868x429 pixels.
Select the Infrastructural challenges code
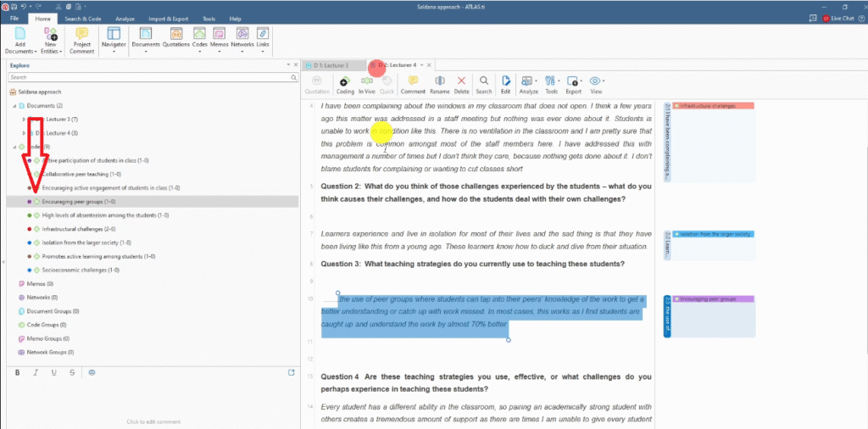point(70,229)
